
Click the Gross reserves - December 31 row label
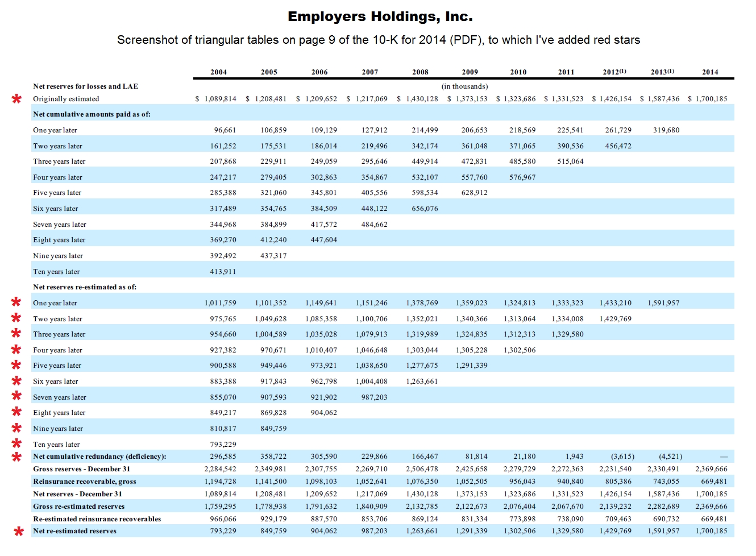(x=81, y=469)
